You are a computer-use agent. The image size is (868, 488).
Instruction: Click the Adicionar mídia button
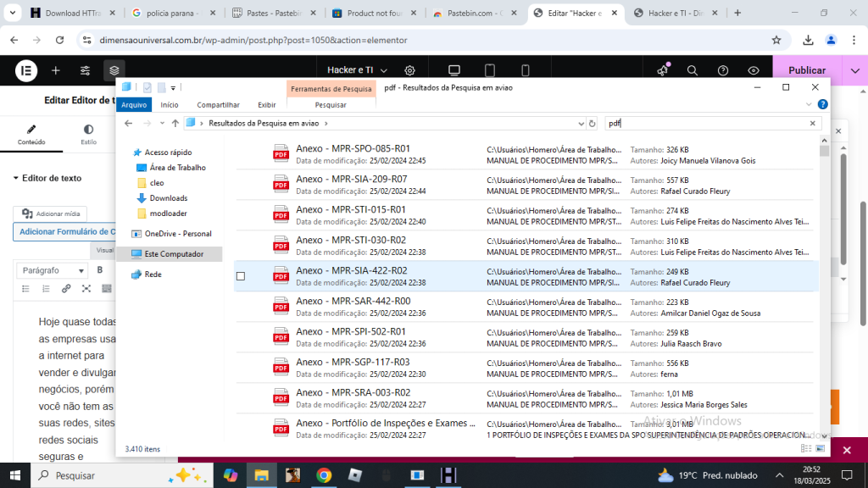(x=51, y=214)
